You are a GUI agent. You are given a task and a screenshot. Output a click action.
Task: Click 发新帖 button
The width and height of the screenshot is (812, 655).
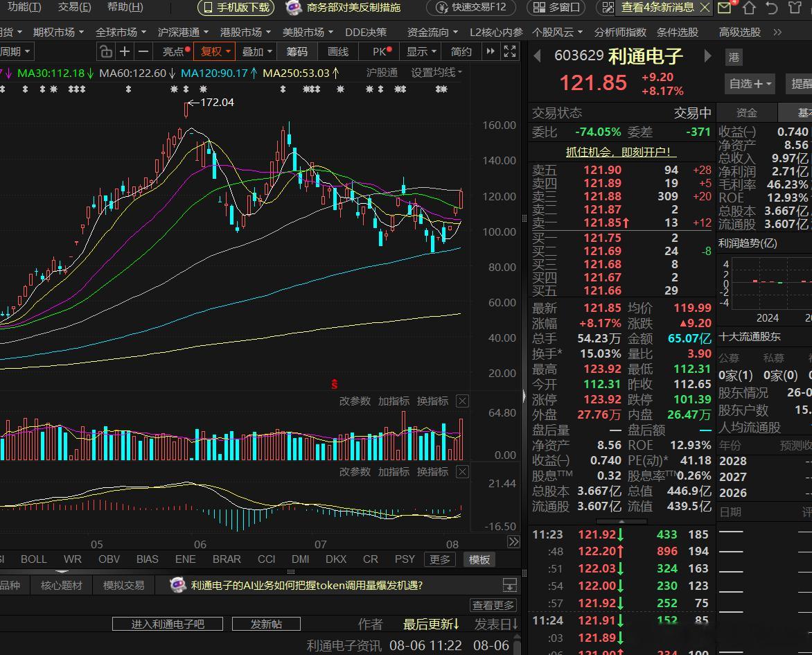click(x=266, y=624)
